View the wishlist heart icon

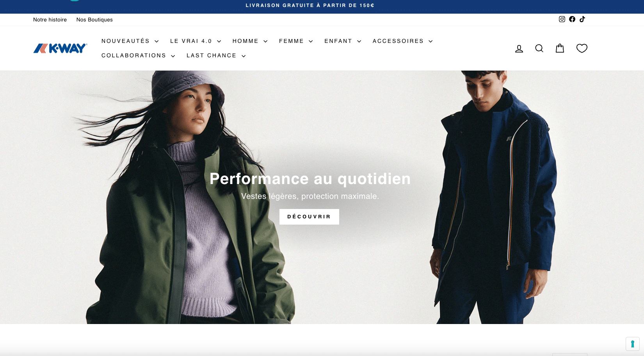coord(582,48)
